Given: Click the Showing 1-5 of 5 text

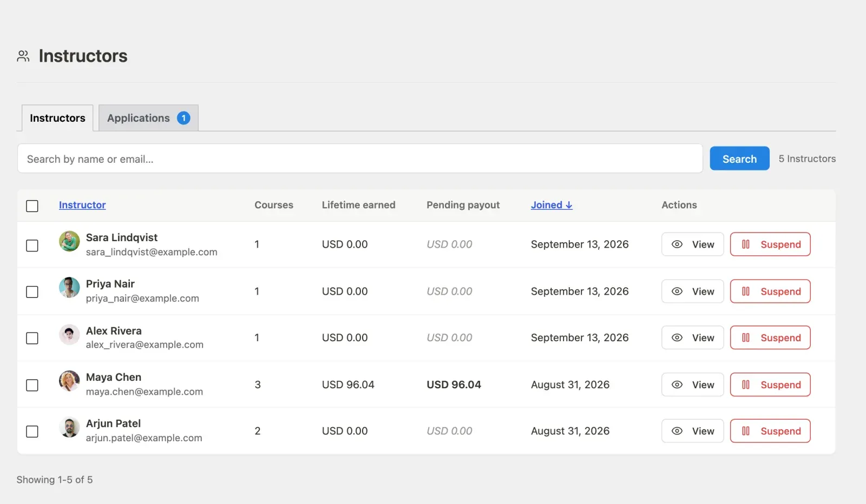Looking at the screenshot, I should [55, 480].
